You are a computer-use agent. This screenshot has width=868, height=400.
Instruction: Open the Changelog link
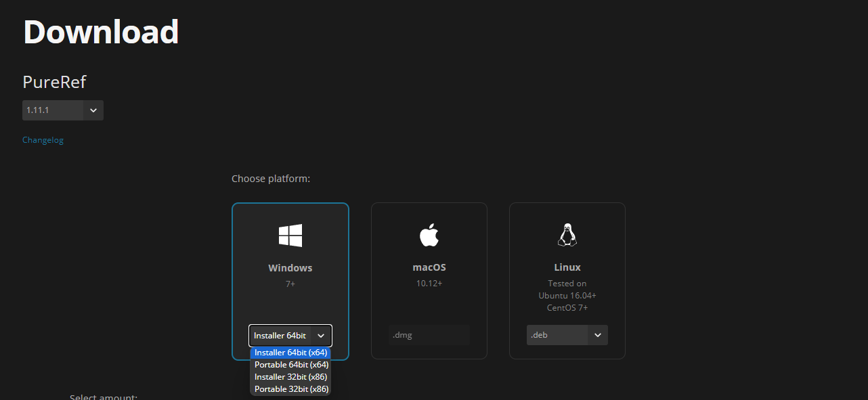coord(43,140)
